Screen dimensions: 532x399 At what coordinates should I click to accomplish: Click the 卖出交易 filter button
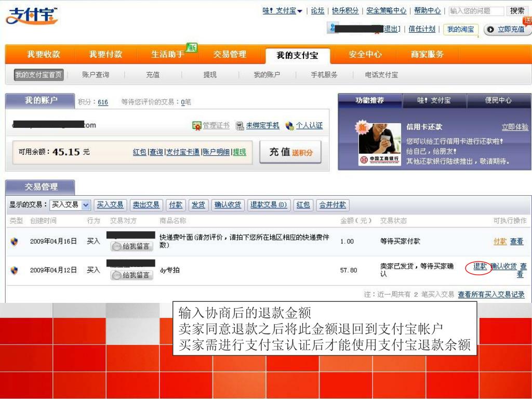[x=146, y=205]
